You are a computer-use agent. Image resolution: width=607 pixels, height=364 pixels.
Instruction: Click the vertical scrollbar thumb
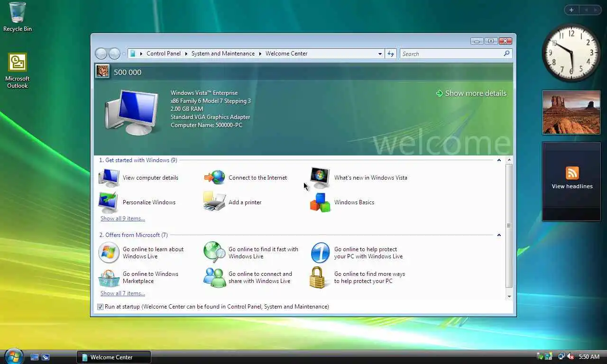click(509, 226)
